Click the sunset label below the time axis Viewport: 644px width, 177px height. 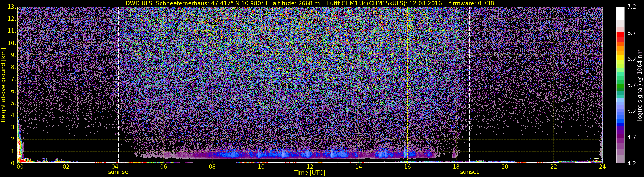click(469, 172)
